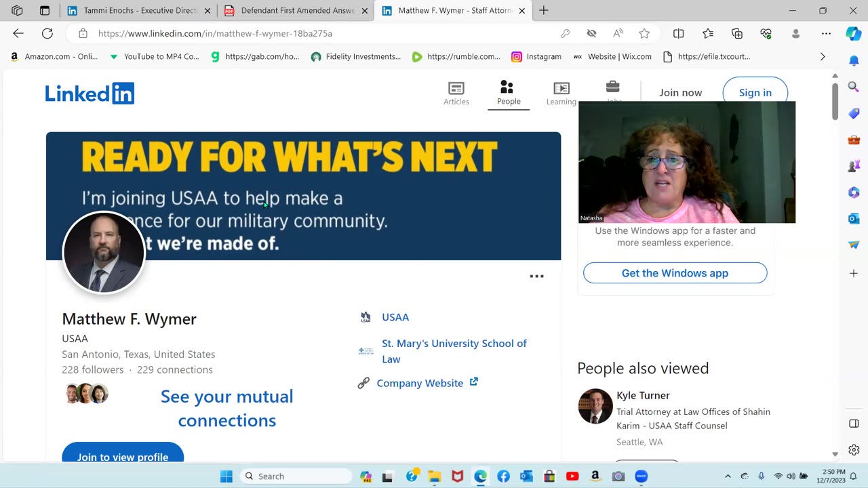The image size is (868, 488).
Task: Open the Outlook icon in Edge sidebar
Action: click(x=854, y=218)
